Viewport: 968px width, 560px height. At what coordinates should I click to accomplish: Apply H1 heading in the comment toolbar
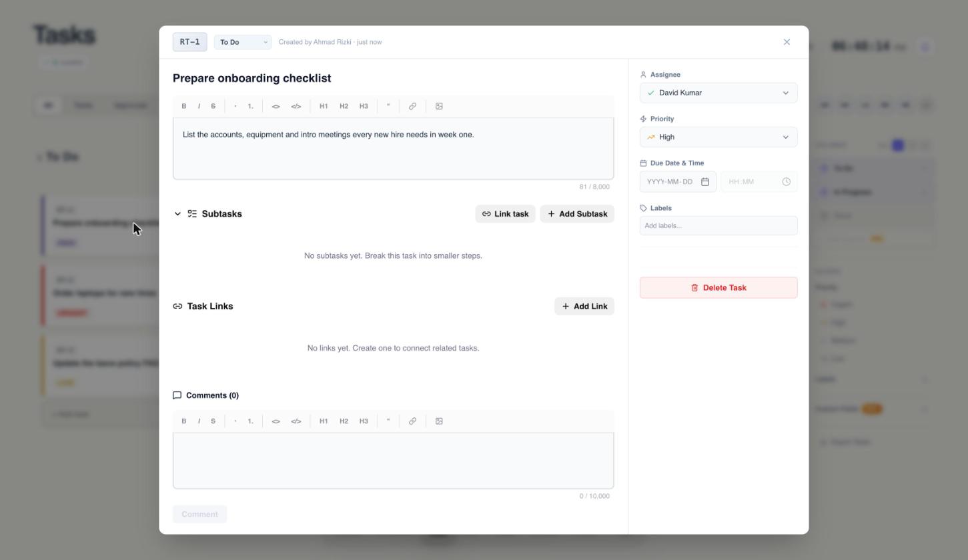coord(324,421)
